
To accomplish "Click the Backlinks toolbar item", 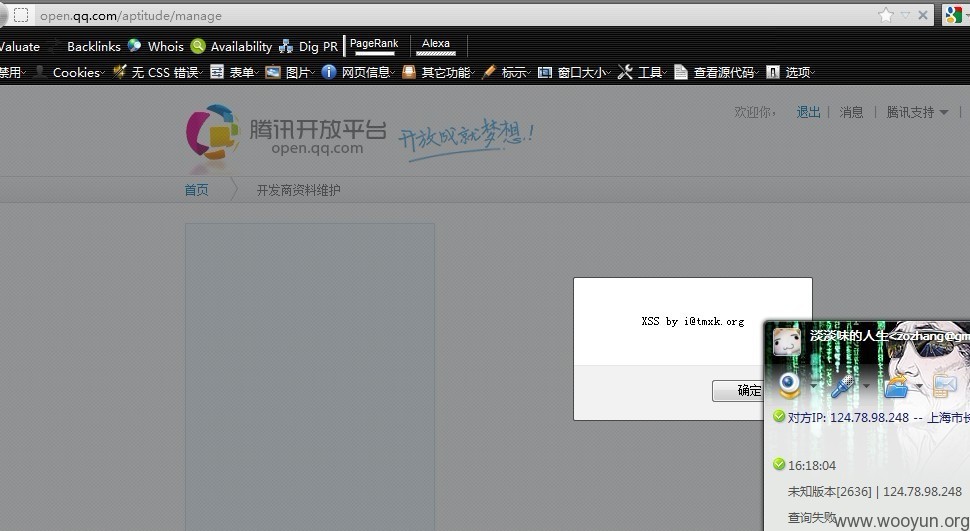I will pos(93,46).
